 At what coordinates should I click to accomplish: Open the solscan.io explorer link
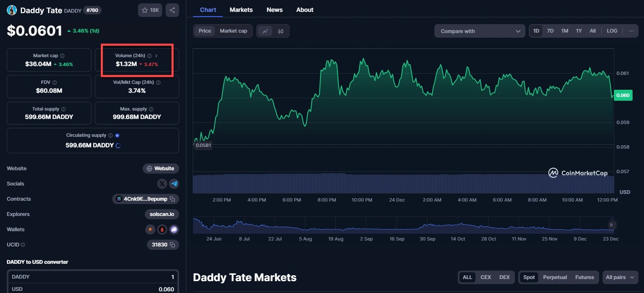(x=162, y=214)
